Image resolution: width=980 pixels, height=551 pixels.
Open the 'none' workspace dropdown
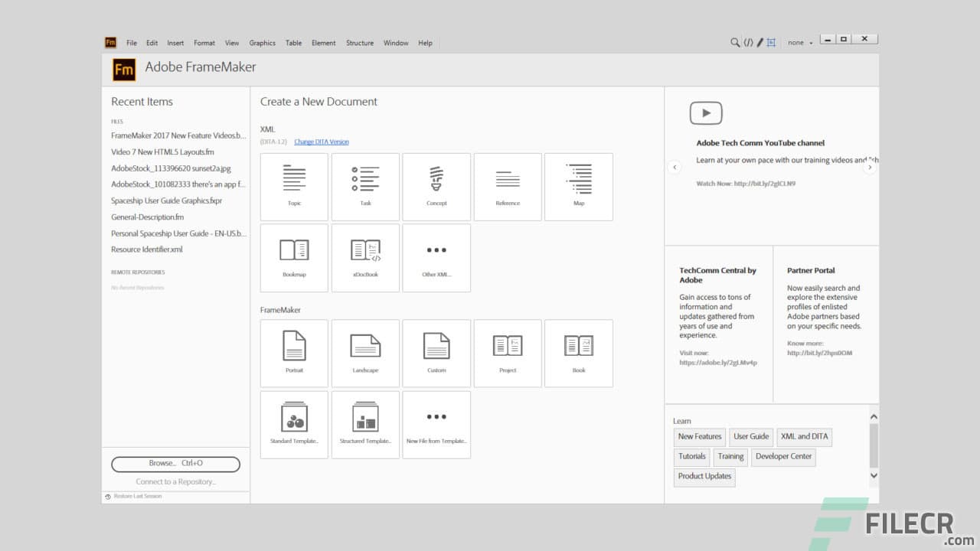799,42
